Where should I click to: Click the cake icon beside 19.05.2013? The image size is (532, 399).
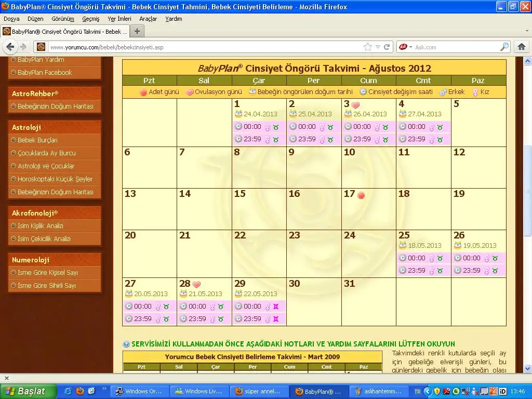(x=458, y=245)
